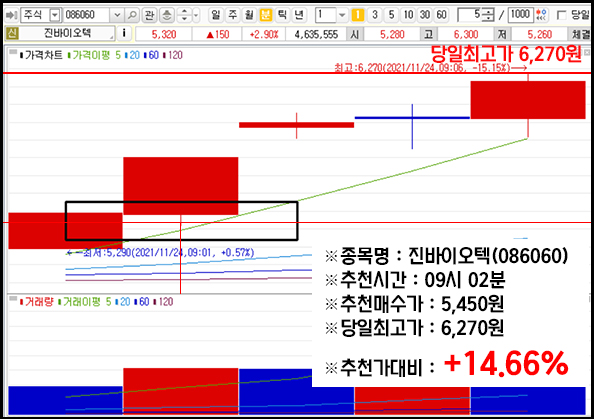Click the green 가격이평 5 legend swatch
This screenshot has height=419, width=594.
[69, 56]
